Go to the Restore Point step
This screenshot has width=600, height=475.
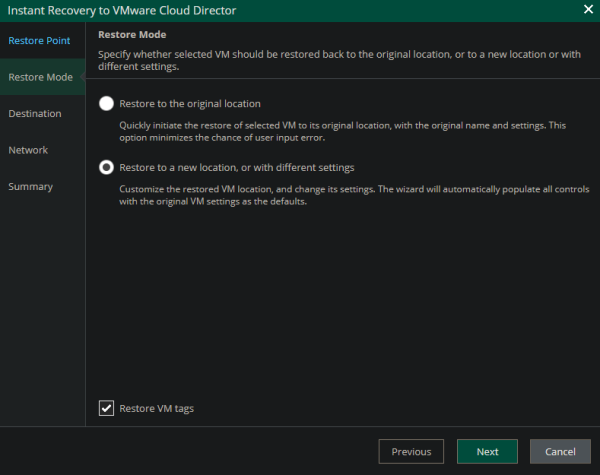click(39, 40)
